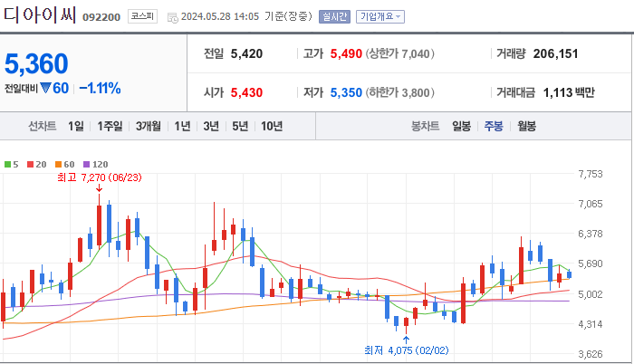The height and width of the screenshot is (364, 634).
Task: Select the 10년 line chart tab
Action: pos(272,126)
